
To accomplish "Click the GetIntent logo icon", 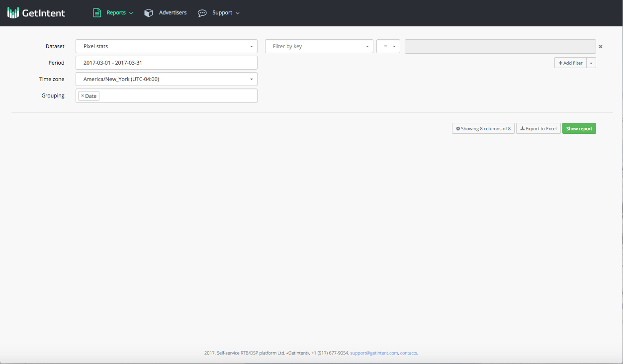I will click(13, 13).
